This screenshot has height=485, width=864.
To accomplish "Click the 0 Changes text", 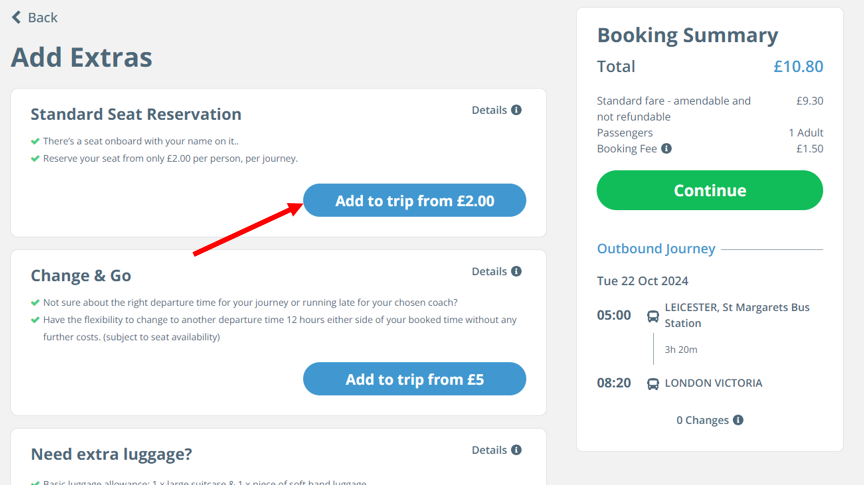I will click(702, 420).
